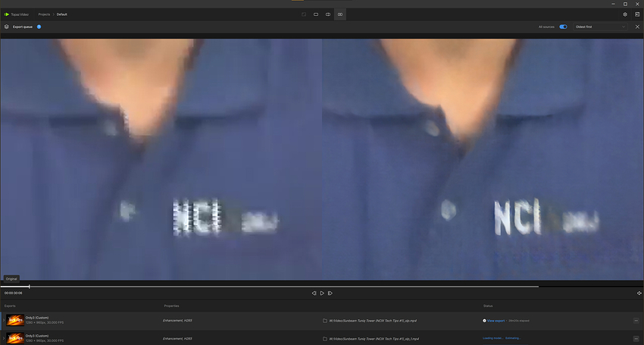Click the first row's Enhancement, H265 text
Screen dimensions: 644x345
coord(177,321)
